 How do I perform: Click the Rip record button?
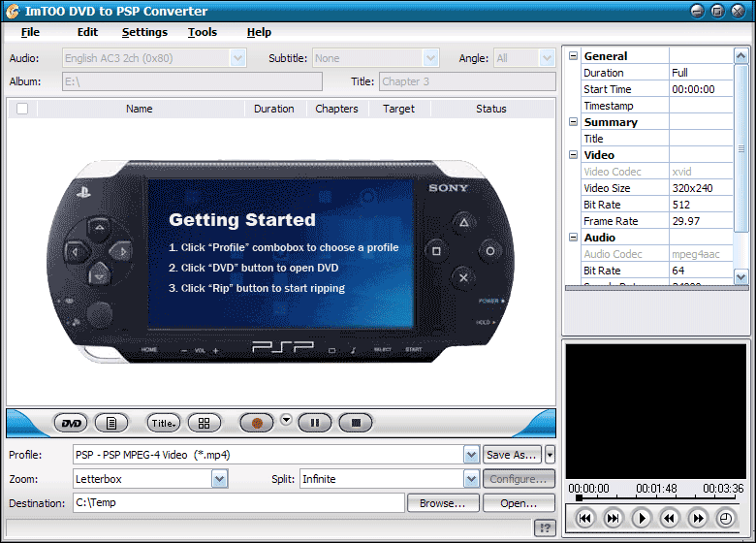258,423
